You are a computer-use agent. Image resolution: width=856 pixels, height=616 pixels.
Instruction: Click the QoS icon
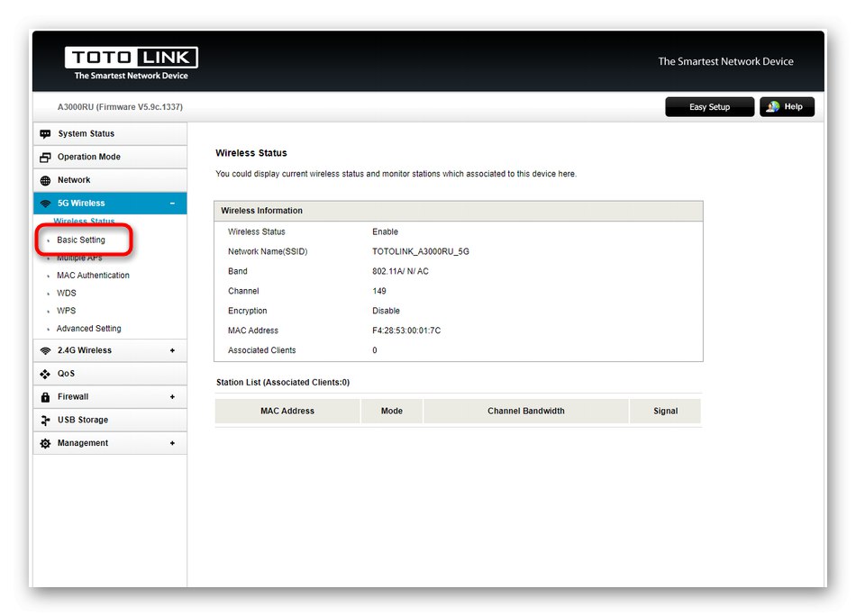[45, 374]
